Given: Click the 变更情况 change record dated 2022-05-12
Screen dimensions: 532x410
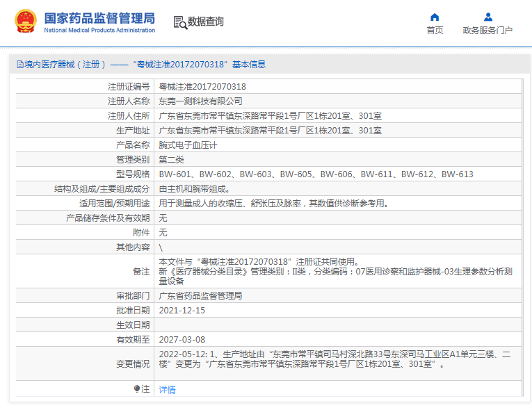Looking at the screenshot, I should point(334,359).
